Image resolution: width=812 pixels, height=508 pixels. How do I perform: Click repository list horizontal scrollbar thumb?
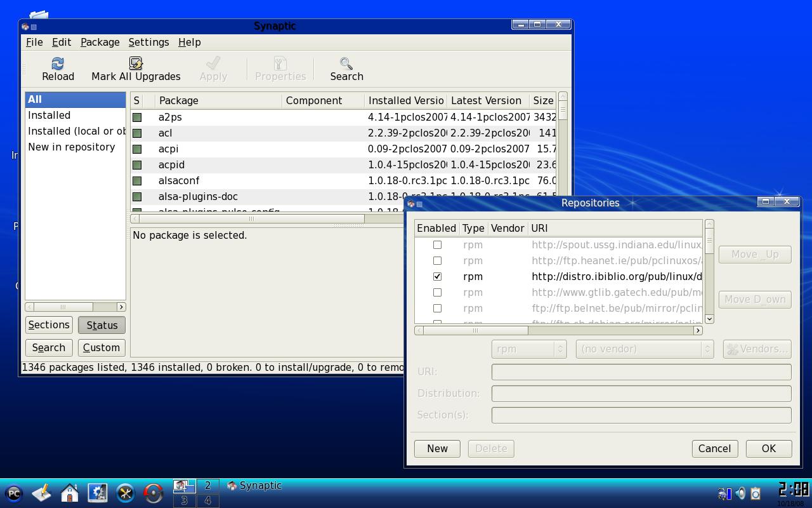[x=475, y=330]
